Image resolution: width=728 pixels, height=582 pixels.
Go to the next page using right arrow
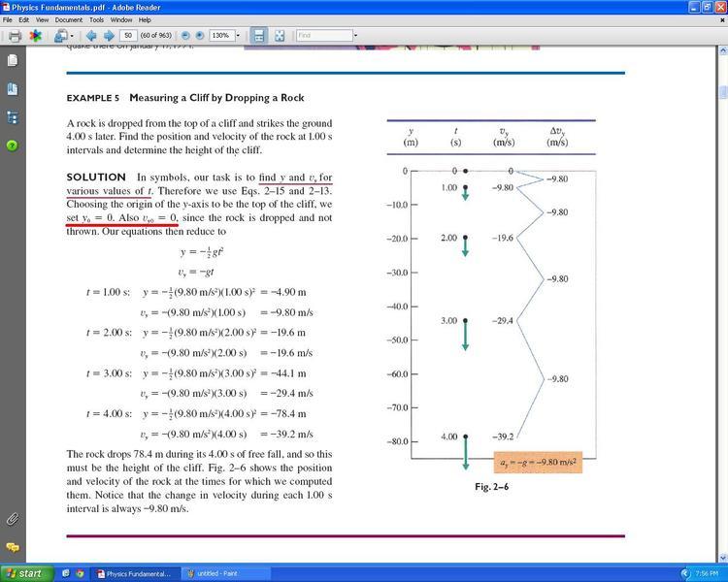109,36
